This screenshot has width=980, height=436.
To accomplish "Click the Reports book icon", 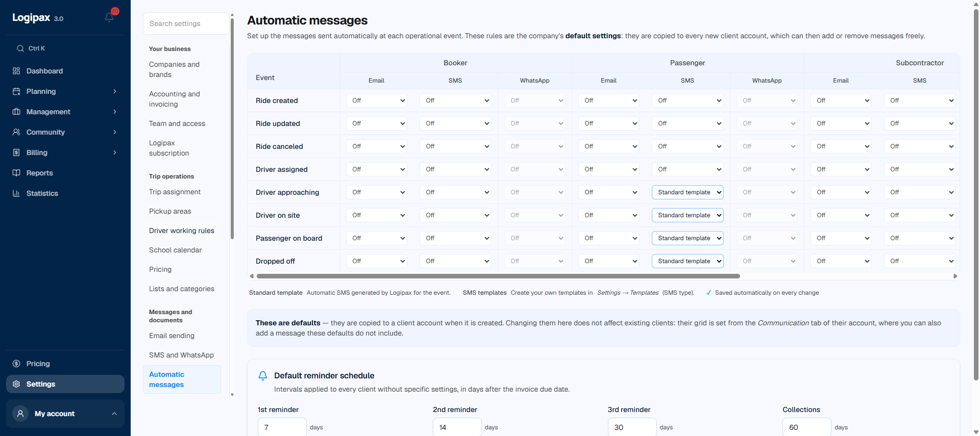I will point(16,173).
